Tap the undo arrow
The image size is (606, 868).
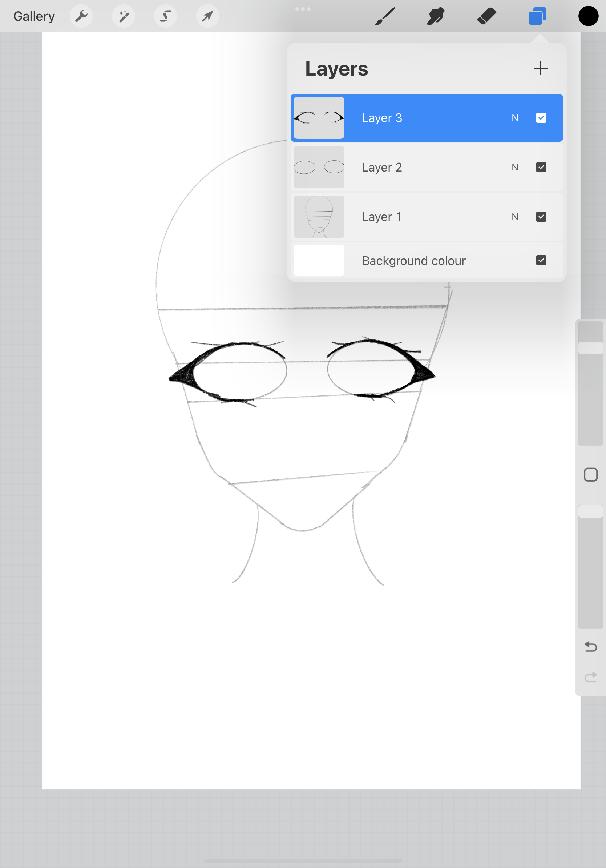click(x=590, y=647)
